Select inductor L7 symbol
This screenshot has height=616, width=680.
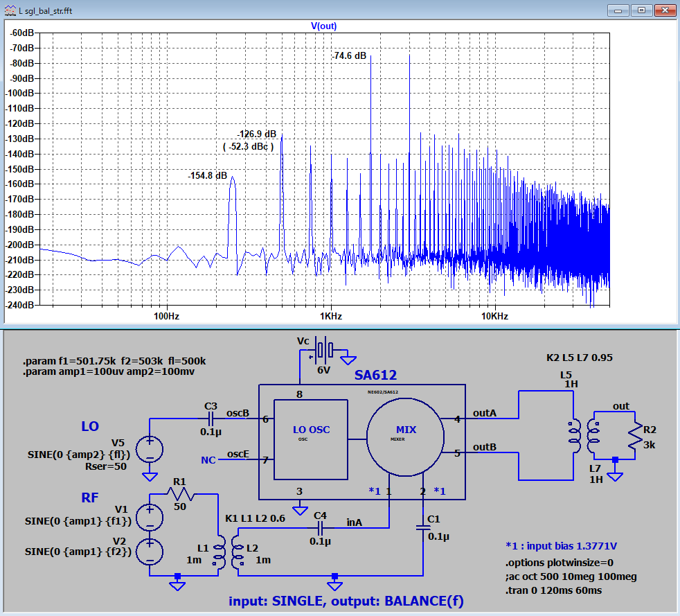(x=593, y=437)
